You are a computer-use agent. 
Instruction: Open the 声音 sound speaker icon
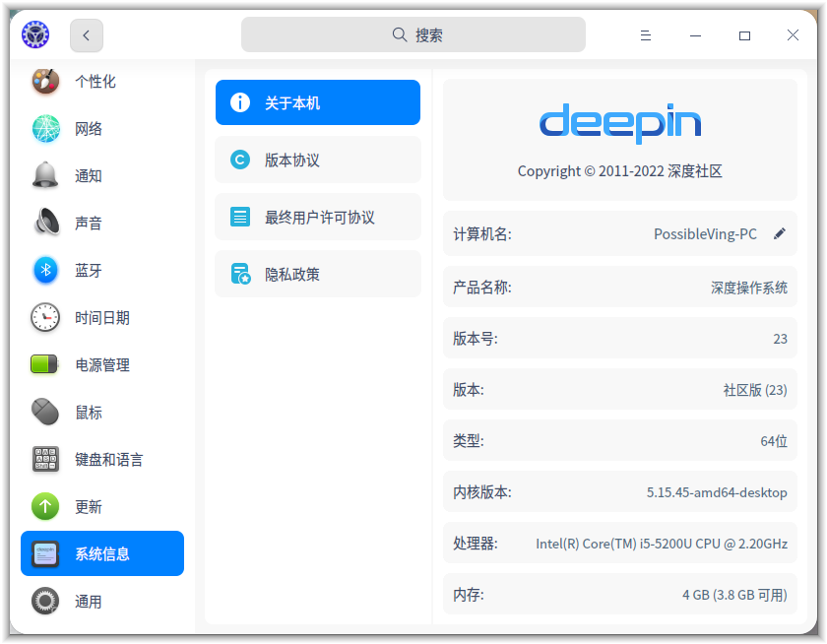46,223
